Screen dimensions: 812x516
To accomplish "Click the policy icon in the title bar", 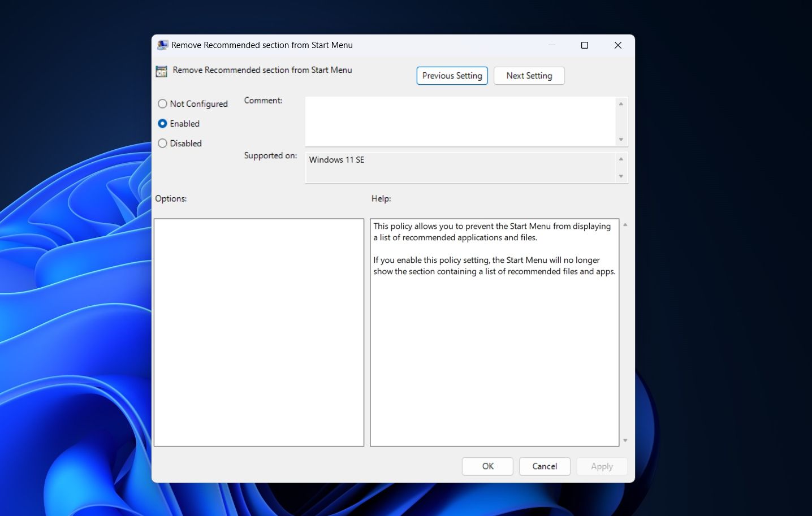I will 162,45.
